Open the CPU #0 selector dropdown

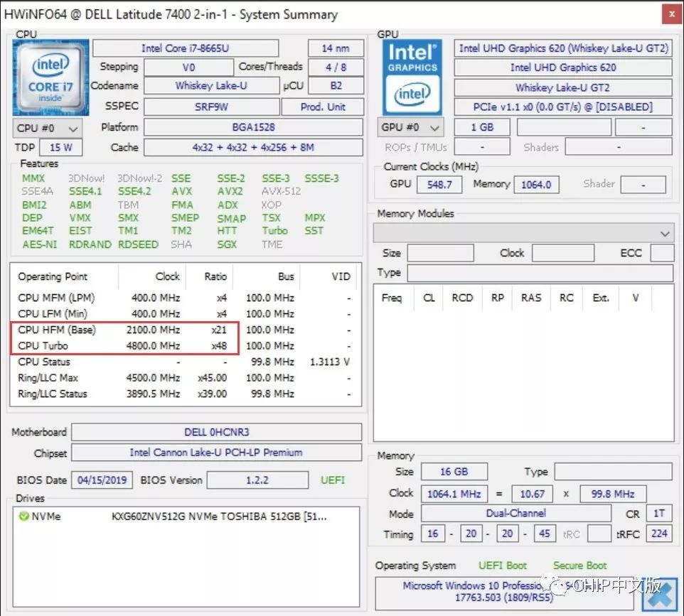47,128
